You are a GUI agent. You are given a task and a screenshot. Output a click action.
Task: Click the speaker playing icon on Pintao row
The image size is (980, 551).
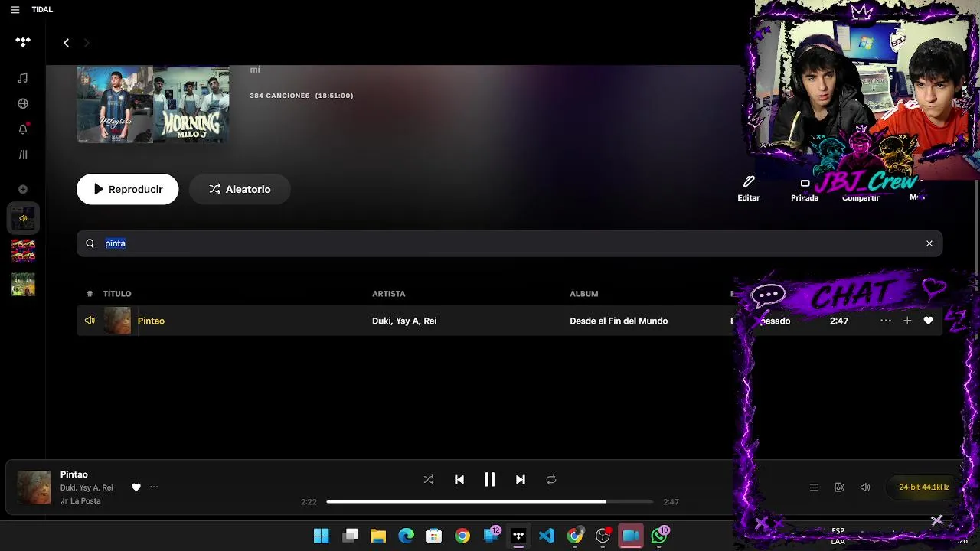point(90,321)
